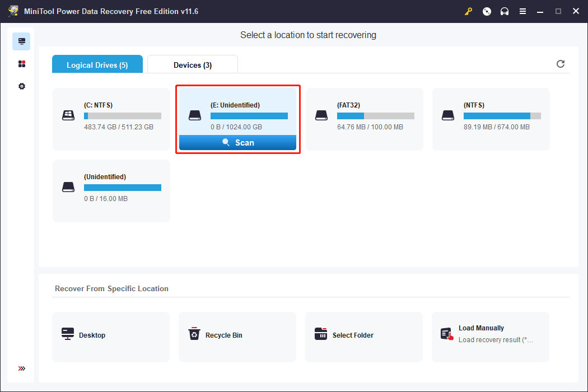Click the C: NTFS drive icon
588x392 pixels.
click(68, 115)
